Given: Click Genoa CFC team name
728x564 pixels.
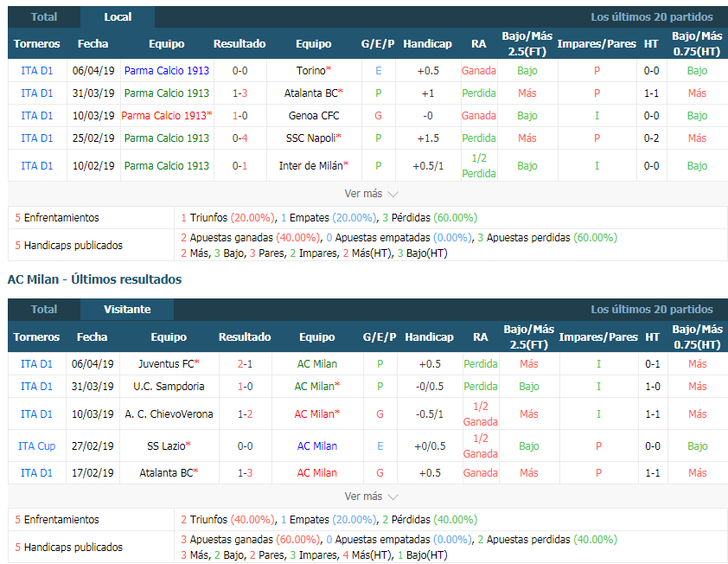Looking at the screenshot, I should [314, 116].
